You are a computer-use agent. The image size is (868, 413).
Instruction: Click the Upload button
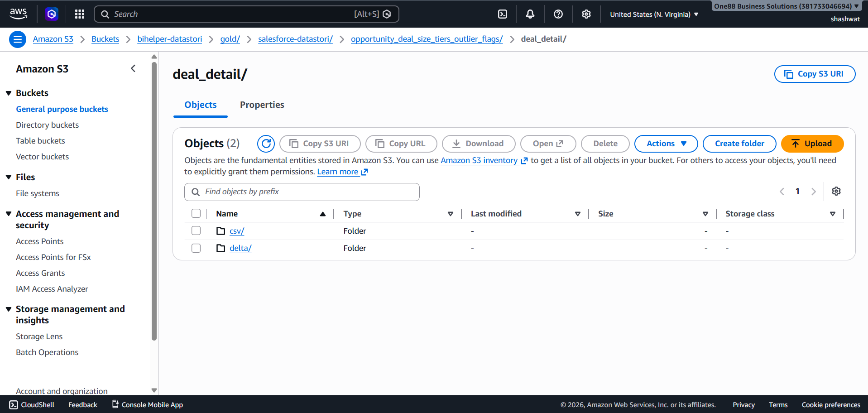(x=812, y=144)
